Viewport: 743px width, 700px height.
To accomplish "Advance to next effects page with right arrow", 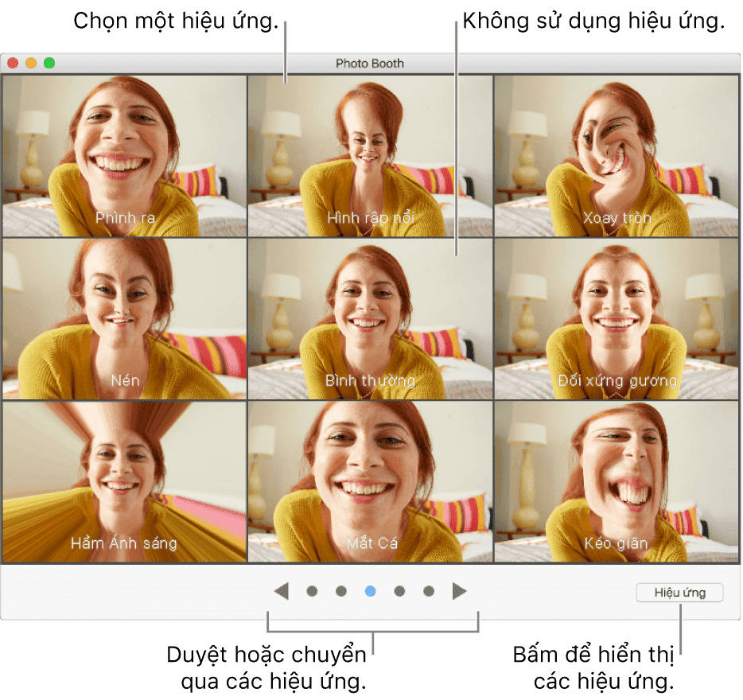I will point(460,591).
